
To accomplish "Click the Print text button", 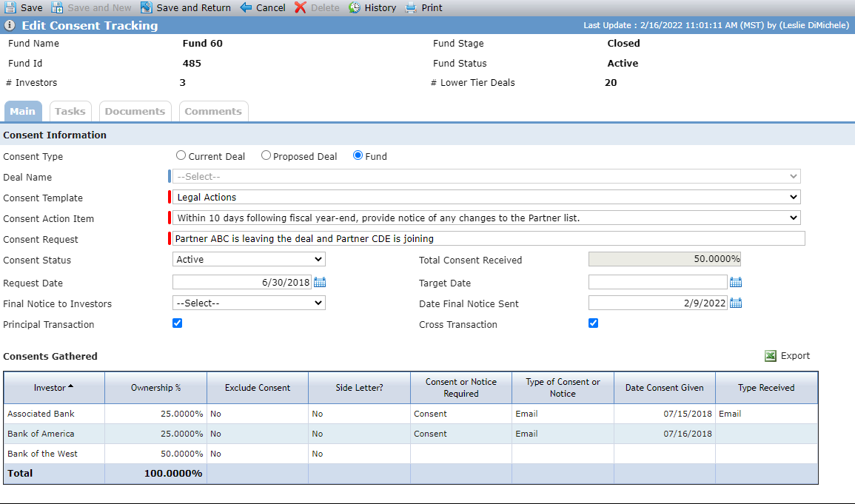I will tap(432, 7).
